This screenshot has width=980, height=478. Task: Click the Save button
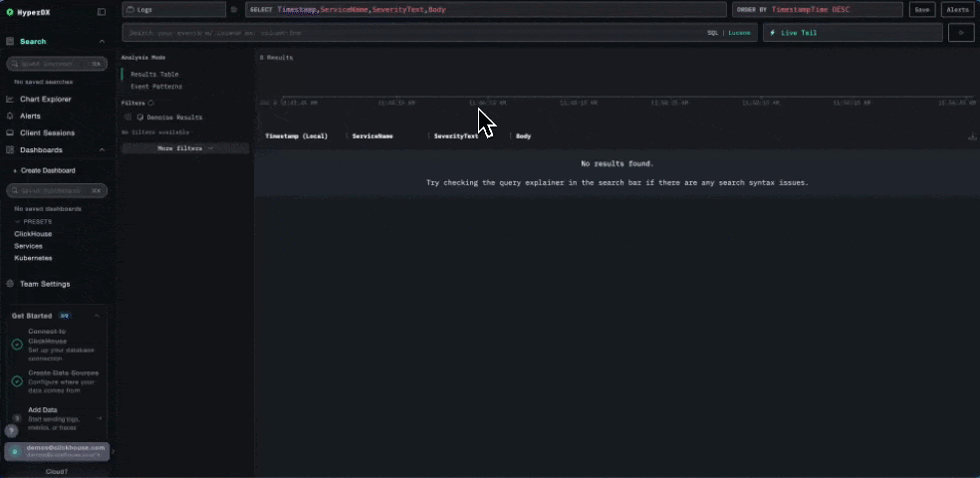coord(922,9)
